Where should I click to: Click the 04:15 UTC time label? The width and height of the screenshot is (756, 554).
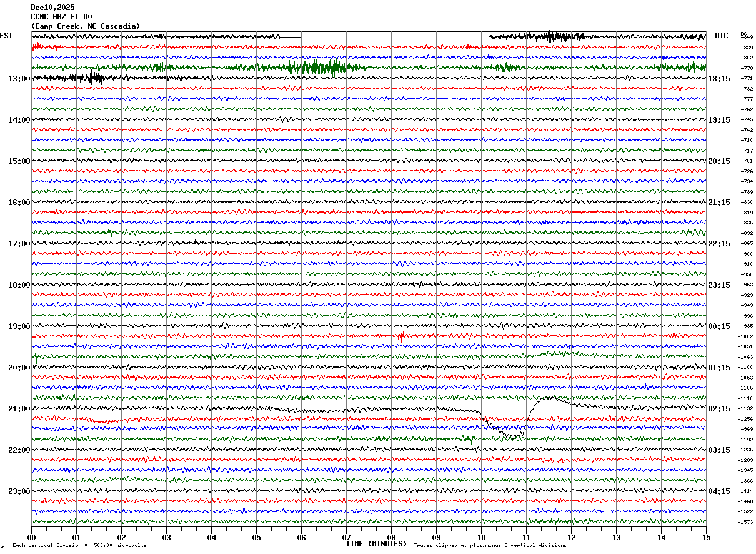(x=719, y=491)
